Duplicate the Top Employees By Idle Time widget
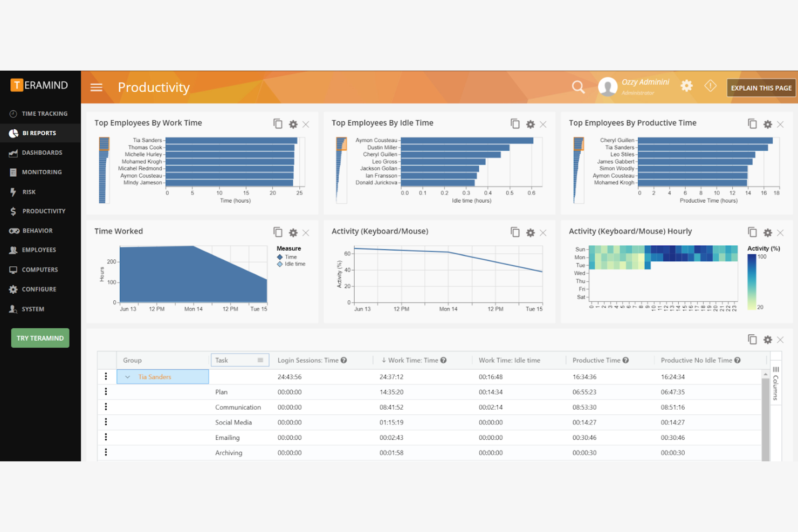The width and height of the screenshot is (798, 532). (x=515, y=123)
